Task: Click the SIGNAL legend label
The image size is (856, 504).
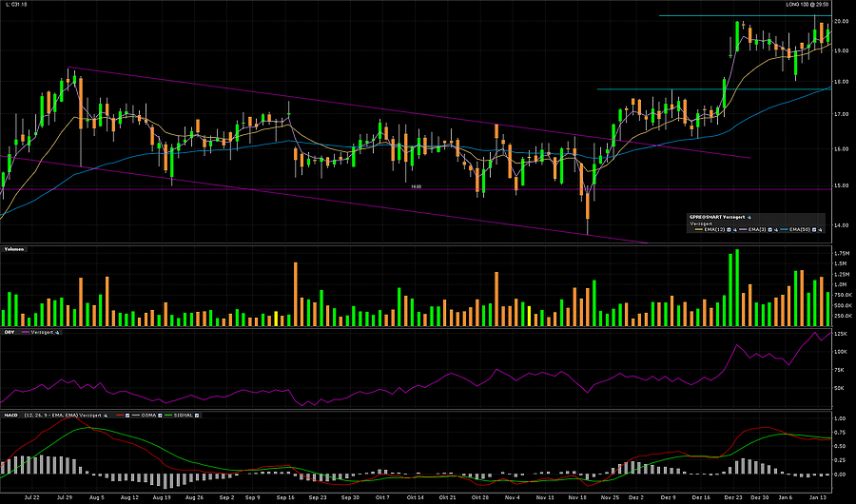Action: click(x=184, y=416)
